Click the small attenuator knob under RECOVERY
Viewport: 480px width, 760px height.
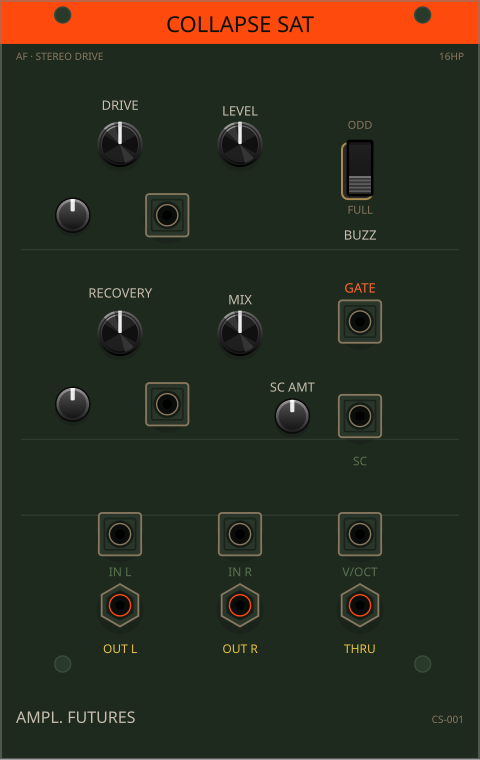[x=73, y=404]
